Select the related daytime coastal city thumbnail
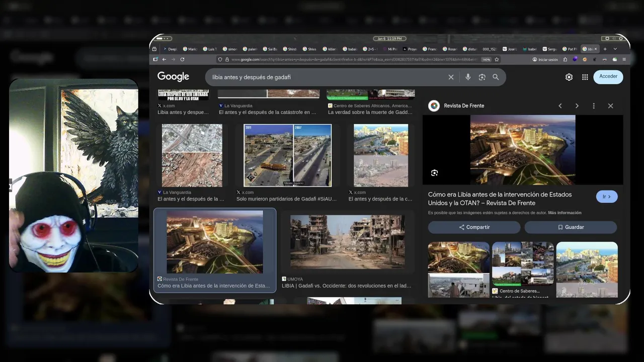644x362 pixels. click(x=587, y=269)
